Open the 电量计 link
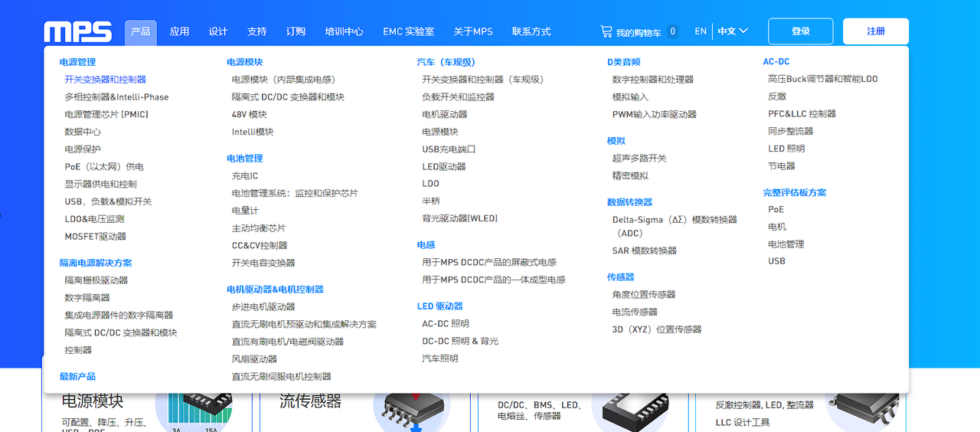980x432 pixels. pyautogui.click(x=245, y=211)
